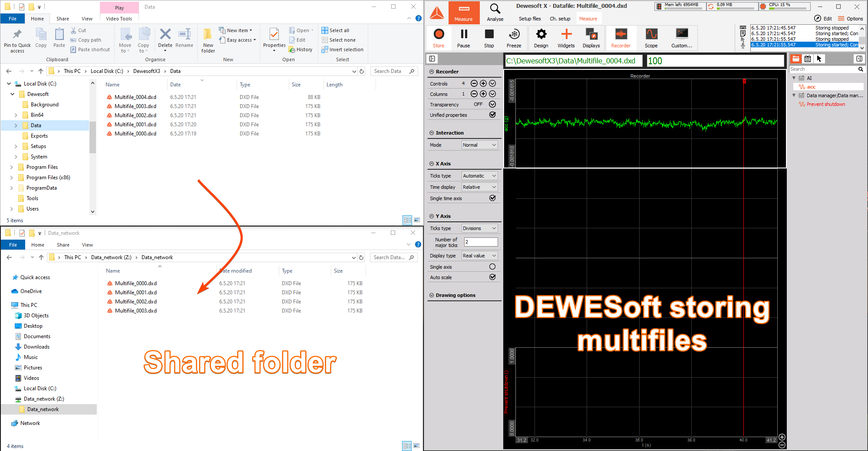Pause the Dewesoft measurement
868x451 pixels.
(x=464, y=38)
